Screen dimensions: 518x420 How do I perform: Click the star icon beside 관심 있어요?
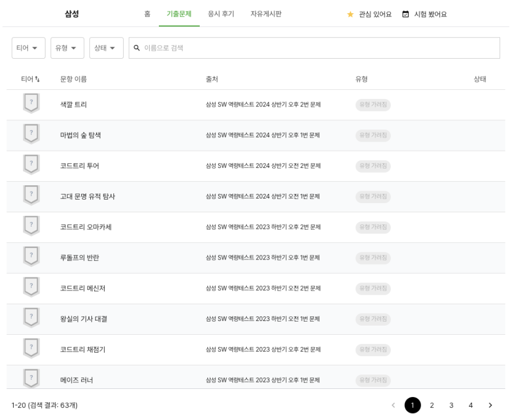(351, 14)
